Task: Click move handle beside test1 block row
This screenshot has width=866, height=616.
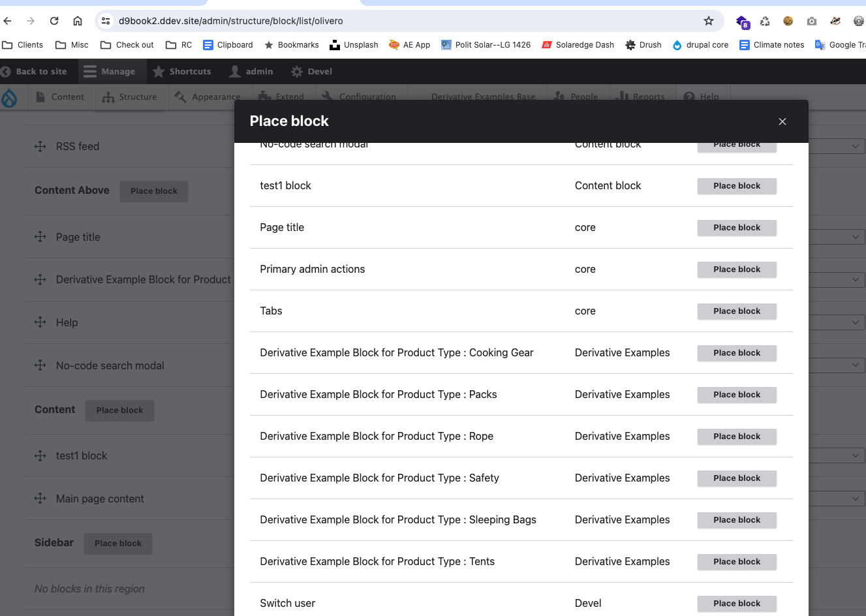Action: click(40, 455)
